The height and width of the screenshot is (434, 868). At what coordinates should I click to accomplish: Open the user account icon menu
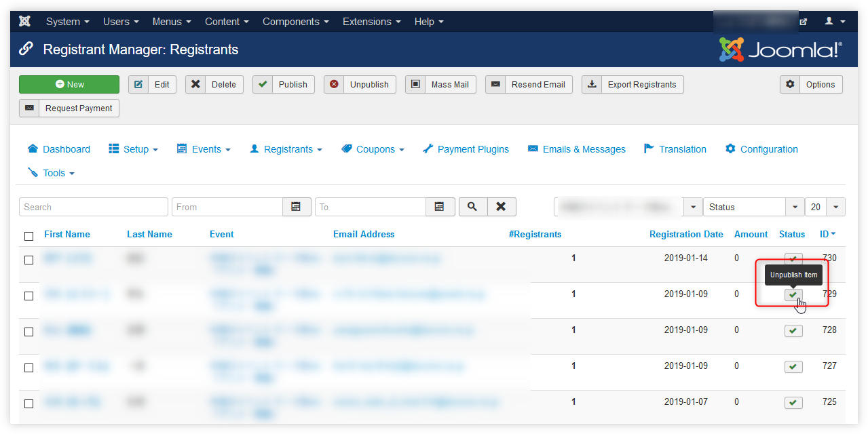tap(834, 21)
